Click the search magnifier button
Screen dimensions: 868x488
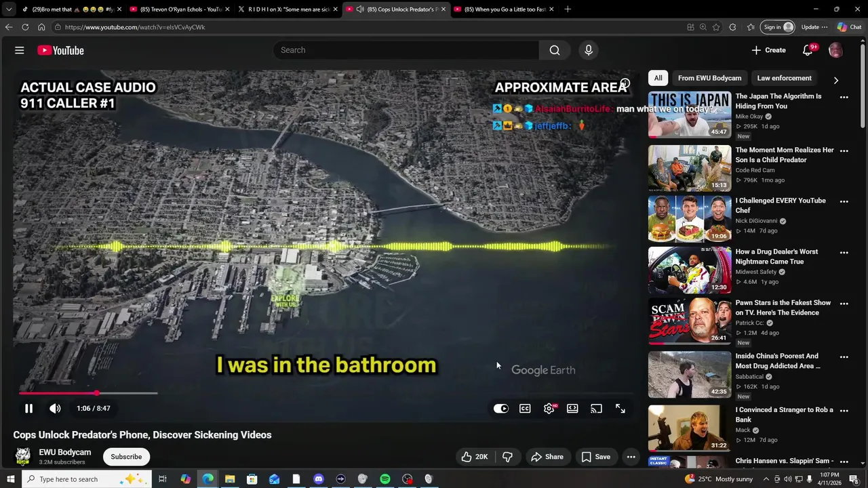click(x=555, y=50)
